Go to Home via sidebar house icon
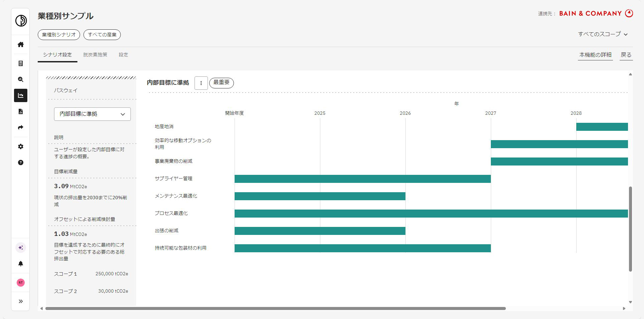The image size is (644, 319). (21, 44)
